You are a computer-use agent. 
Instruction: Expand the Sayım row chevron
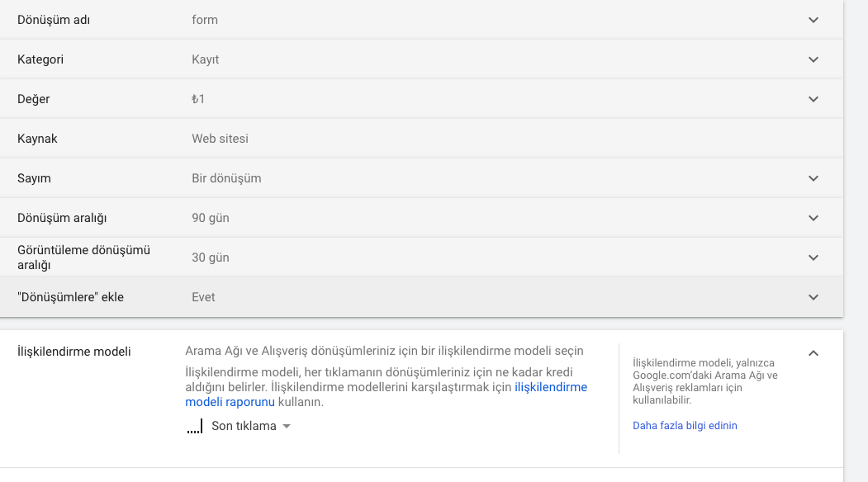pos(813,178)
